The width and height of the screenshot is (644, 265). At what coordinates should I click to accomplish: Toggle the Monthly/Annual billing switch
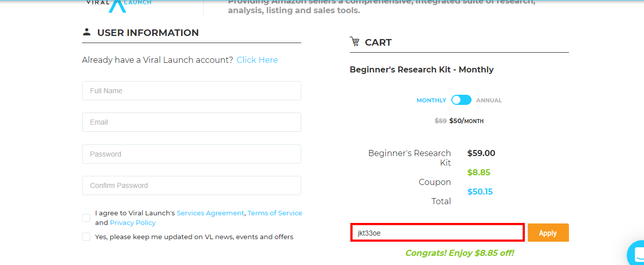click(x=461, y=100)
